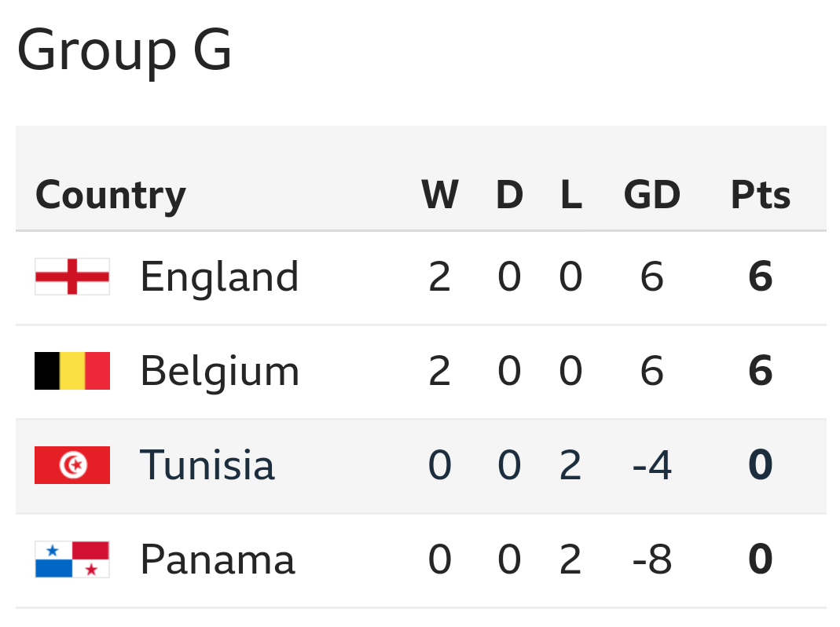Viewport: 840px width, 627px height.
Task: Click the Tunisia flag icon
Action: [x=72, y=465]
